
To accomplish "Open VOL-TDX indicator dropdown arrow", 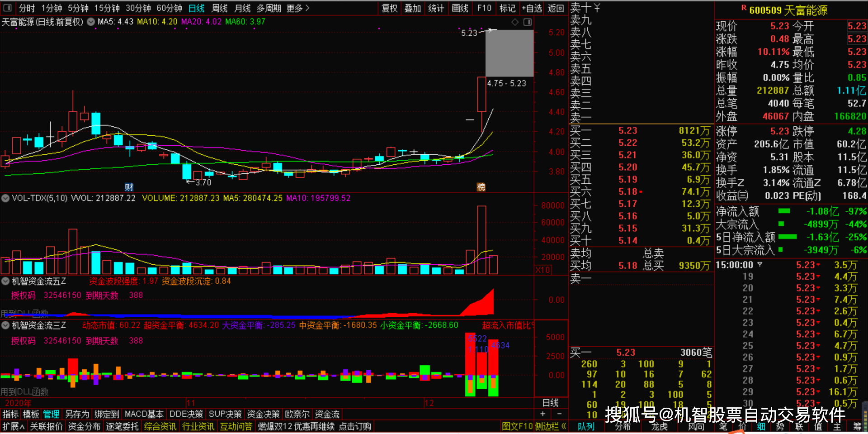I will pyautogui.click(x=5, y=198).
